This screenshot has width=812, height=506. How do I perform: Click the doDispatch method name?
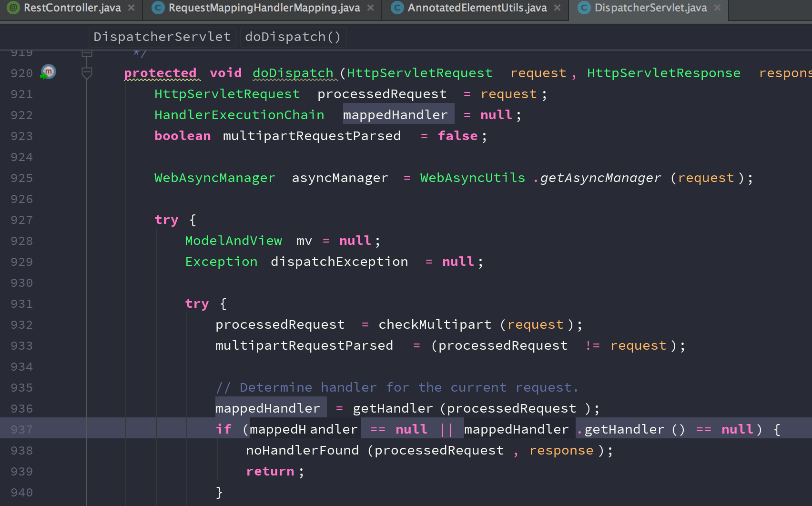click(x=293, y=73)
